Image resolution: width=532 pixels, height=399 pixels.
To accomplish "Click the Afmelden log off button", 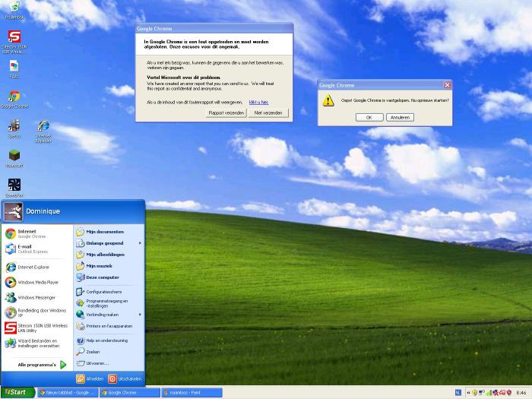I will 90,378.
